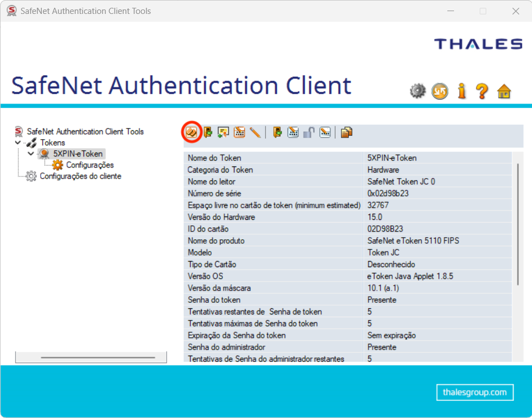Open Help with the question mark icon
Image resolution: width=532 pixels, height=418 pixels.
click(482, 91)
